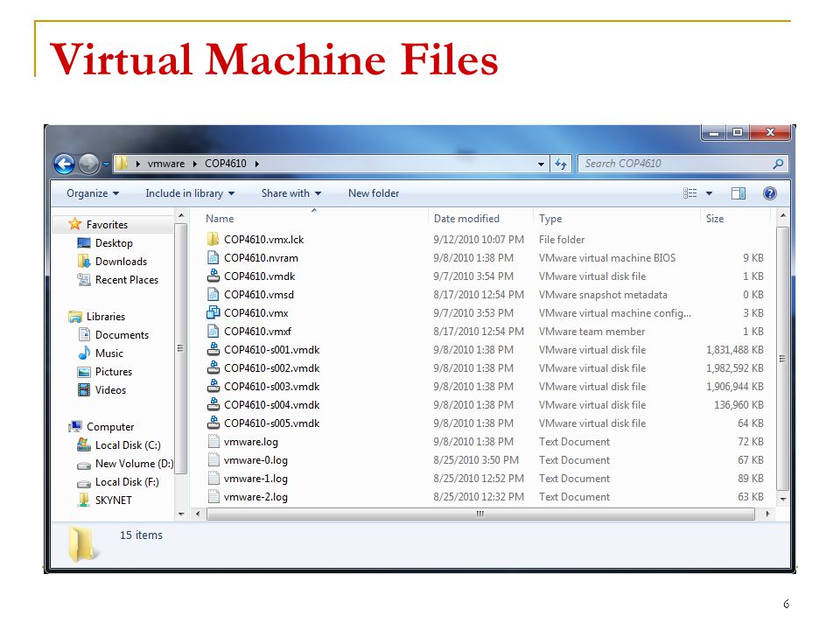The height and width of the screenshot is (630, 840).
Task: Toggle the preview pane button
Action: [x=738, y=193]
